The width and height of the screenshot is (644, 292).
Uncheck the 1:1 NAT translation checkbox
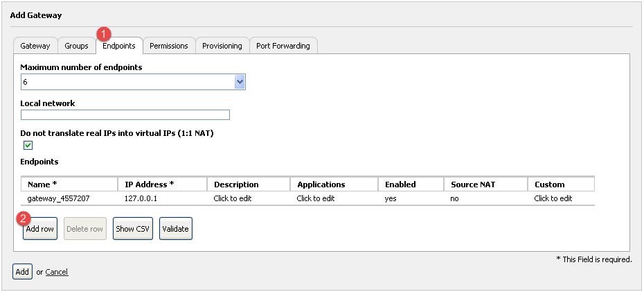click(x=28, y=145)
